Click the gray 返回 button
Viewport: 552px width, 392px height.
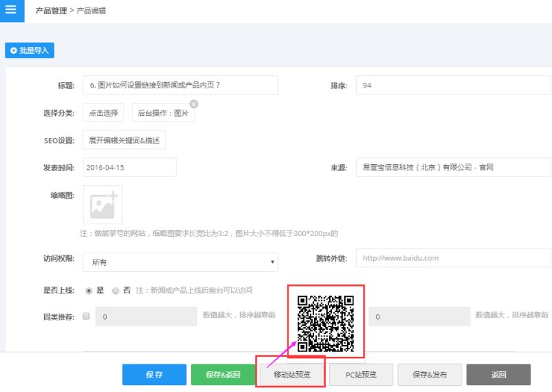coord(498,375)
